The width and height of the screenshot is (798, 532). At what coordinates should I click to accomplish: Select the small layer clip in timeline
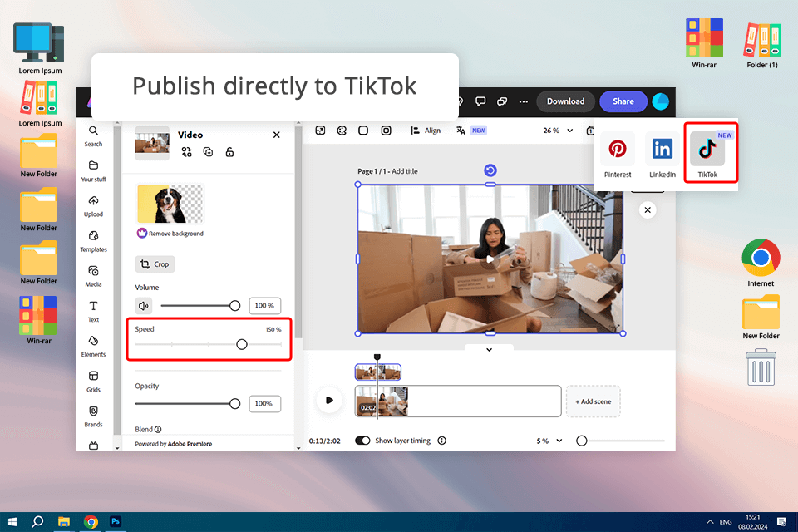378,372
